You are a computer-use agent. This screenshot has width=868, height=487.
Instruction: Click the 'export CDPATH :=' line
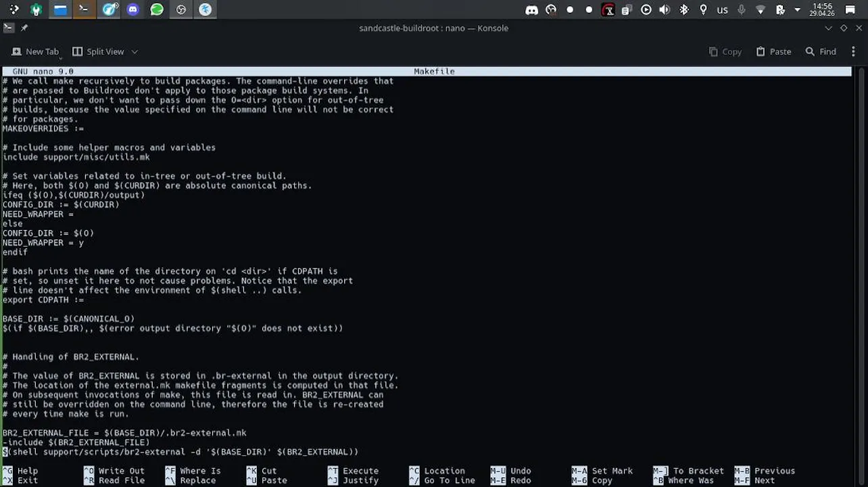(x=43, y=300)
